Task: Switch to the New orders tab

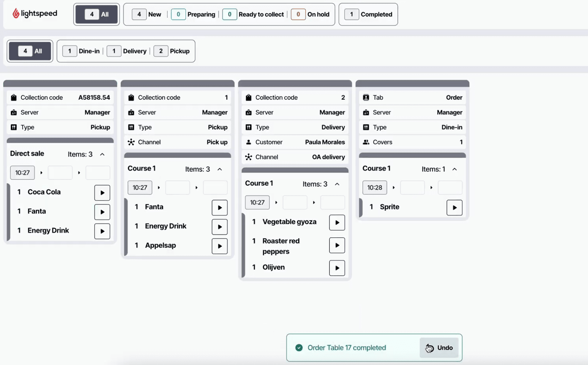Action: click(x=146, y=14)
